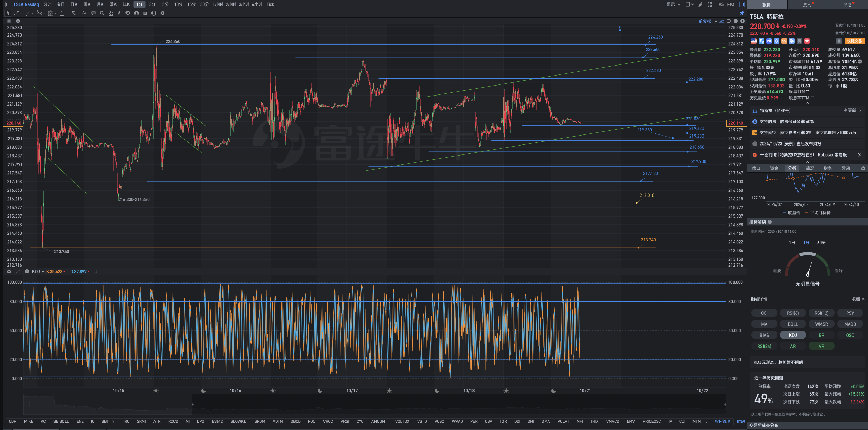
Task: Select the BOLL indicator pill
Action: 793,324
